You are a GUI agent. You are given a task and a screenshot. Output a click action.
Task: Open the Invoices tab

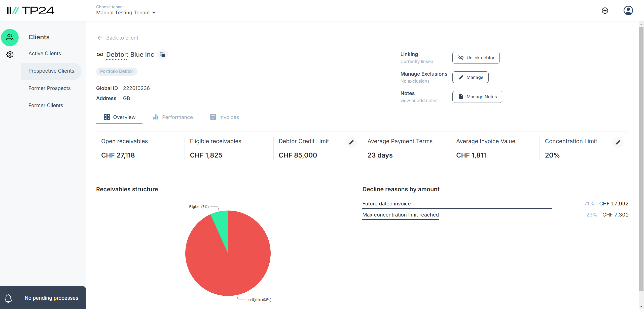click(224, 117)
